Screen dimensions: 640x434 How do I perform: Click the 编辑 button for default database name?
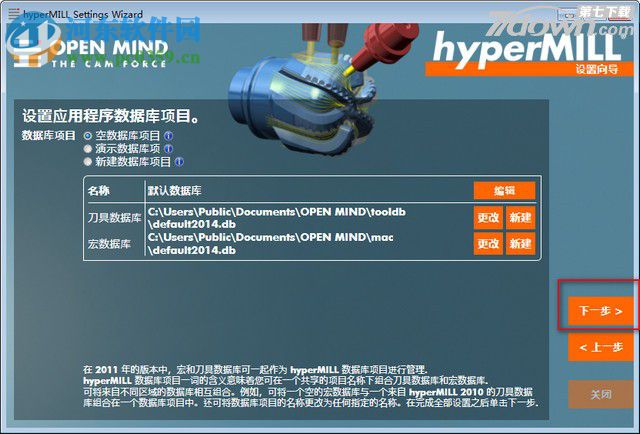504,191
